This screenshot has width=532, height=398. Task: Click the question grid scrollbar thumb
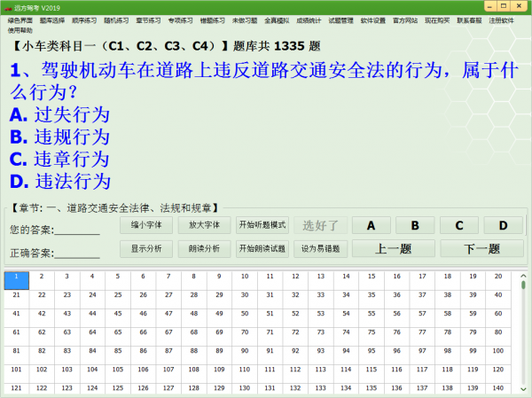pos(523,285)
